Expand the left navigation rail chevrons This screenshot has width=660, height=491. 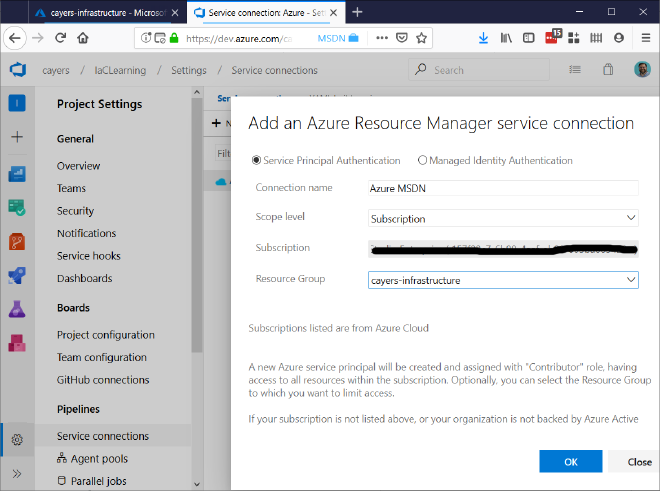click(17, 473)
